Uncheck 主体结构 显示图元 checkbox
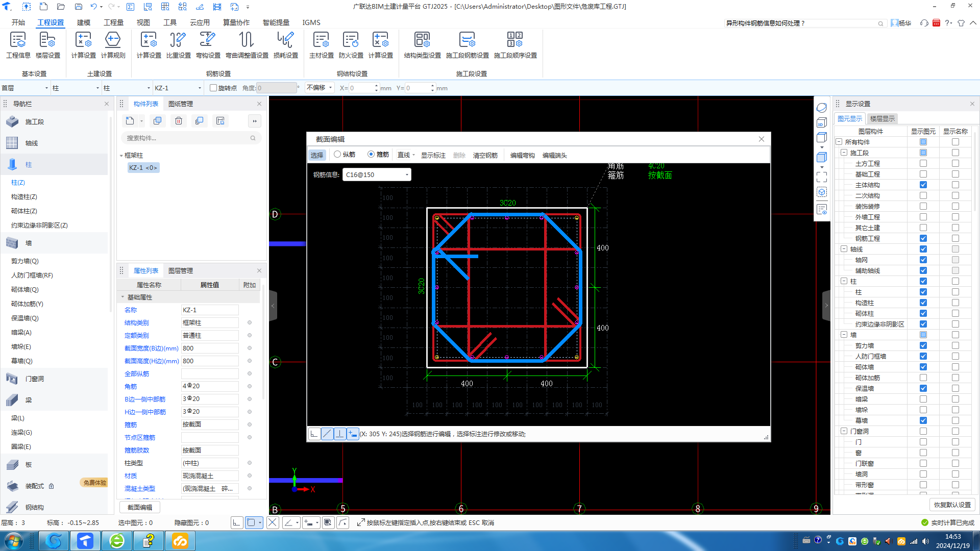The width and height of the screenshot is (980, 551). pyautogui.click(x=923, y=185)
